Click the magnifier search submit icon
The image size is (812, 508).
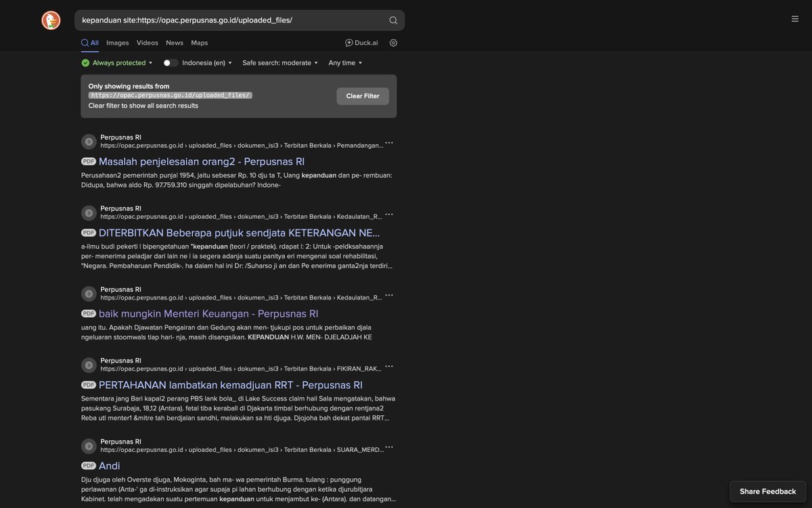[393, 20]
